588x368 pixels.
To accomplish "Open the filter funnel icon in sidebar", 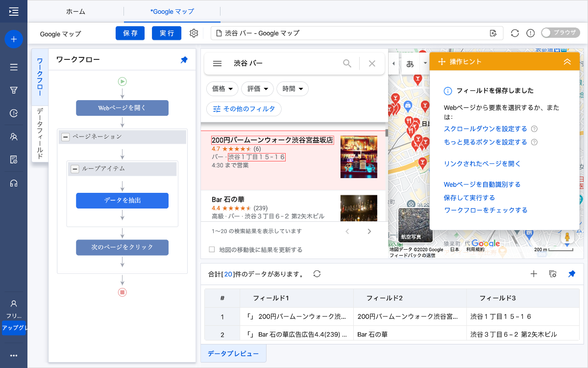I will 14,90.
